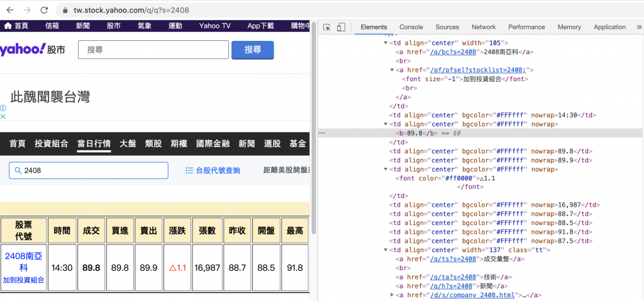The image size is (644, 301).
Task: Open 運動 in Yahoo top bar
Action: [x=175, y=26]
